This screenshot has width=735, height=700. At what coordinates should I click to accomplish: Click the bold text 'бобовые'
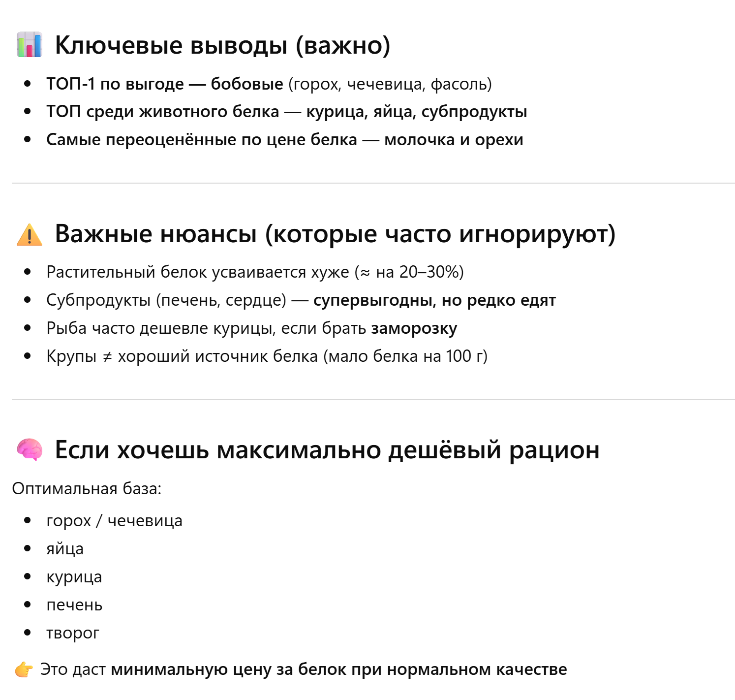click(247, 84)
